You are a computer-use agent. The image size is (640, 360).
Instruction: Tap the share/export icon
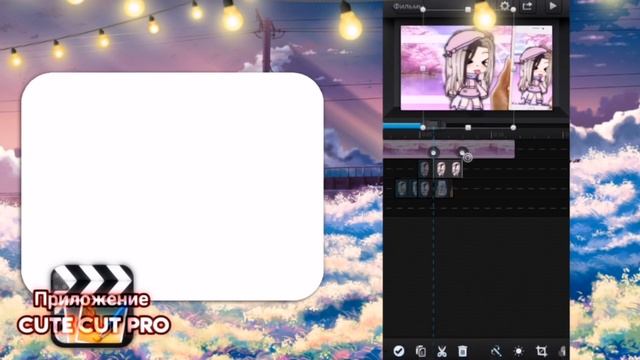point(527,6)
